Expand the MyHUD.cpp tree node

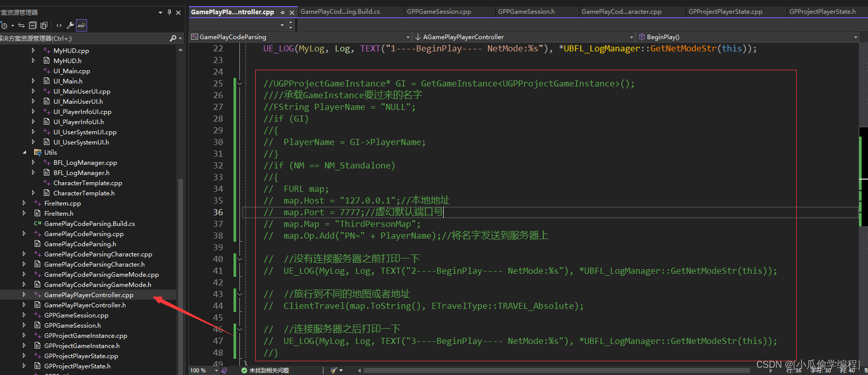pos(34,50)
